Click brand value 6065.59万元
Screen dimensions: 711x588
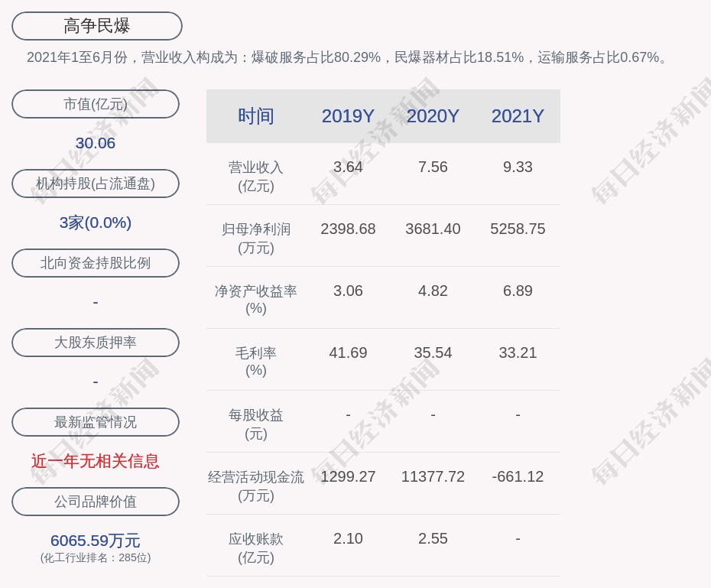point(96,541)
